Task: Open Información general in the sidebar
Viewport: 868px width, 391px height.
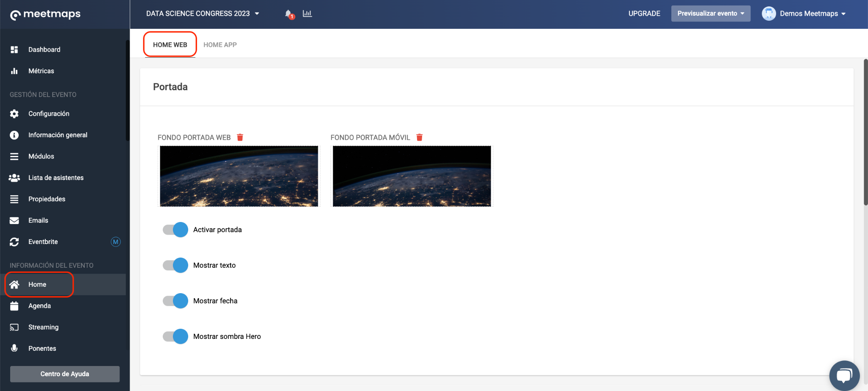Action: pos(63,135)
